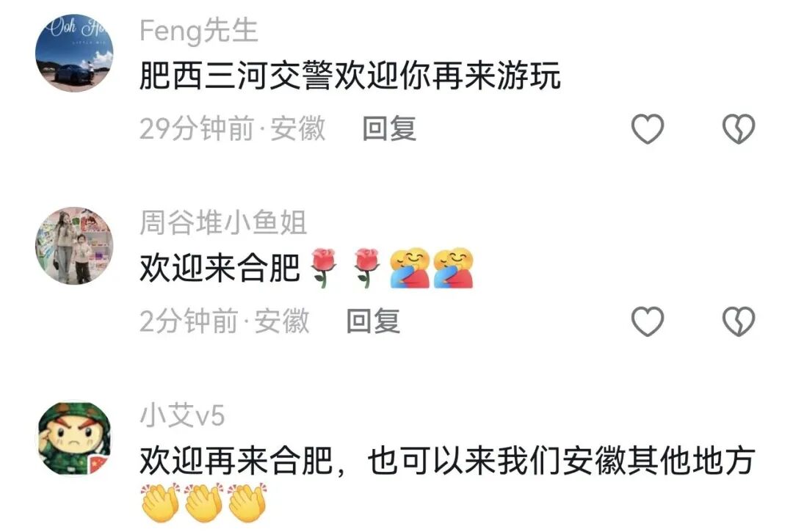The width and height of the screenshot is (793, 532).
Task: Open the 周谷堆小鱼姐 username link
Action: [x=223, y=223]
